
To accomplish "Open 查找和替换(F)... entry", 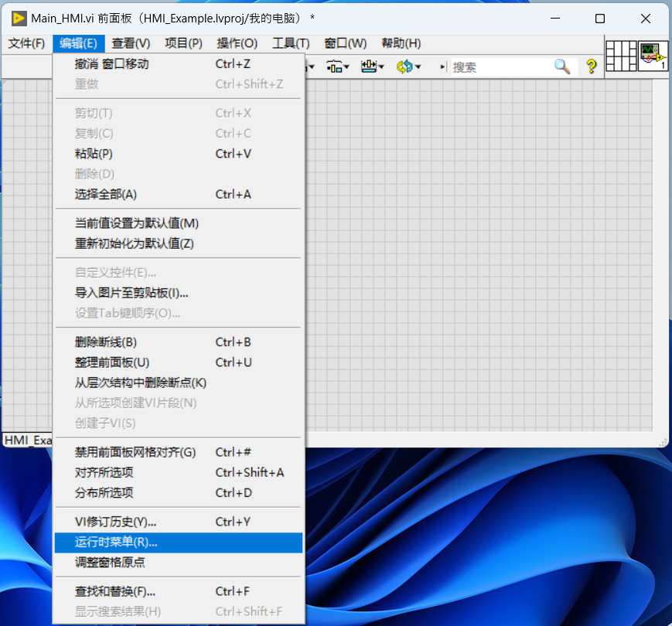I will pos(179,591).
